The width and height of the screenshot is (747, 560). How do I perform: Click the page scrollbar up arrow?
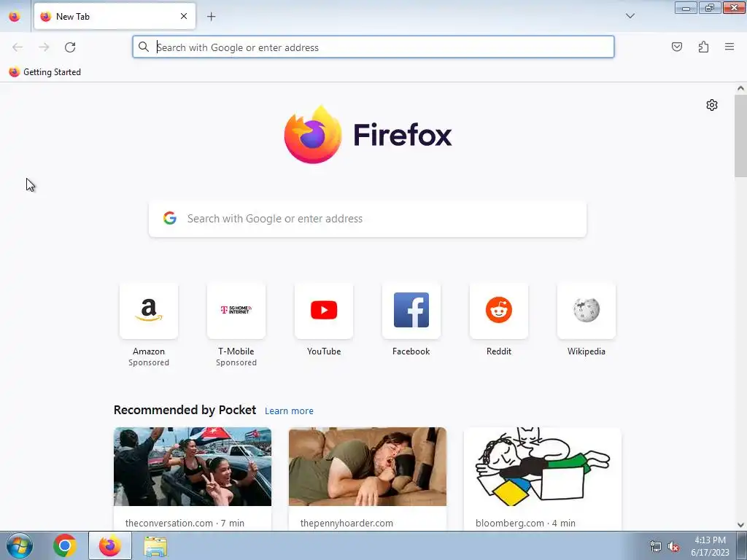pyautogui.click(x=740, y=88)
